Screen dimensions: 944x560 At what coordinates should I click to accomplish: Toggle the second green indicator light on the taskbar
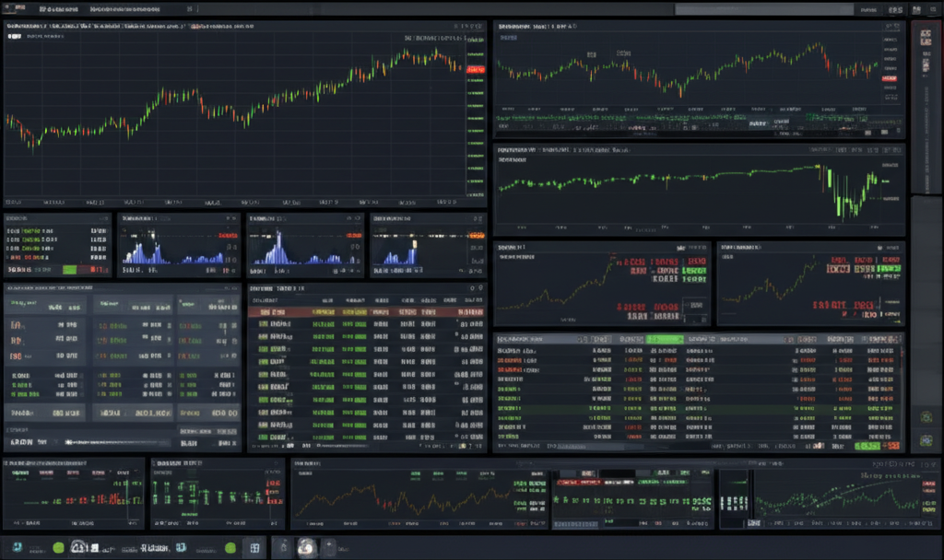(x=230, y=547)
